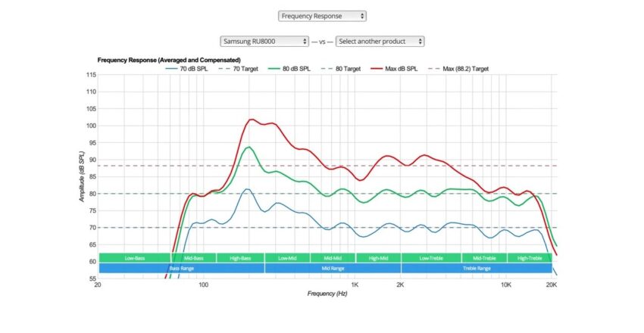Toggle the 70 dB SPL legend series

[187, 69]
